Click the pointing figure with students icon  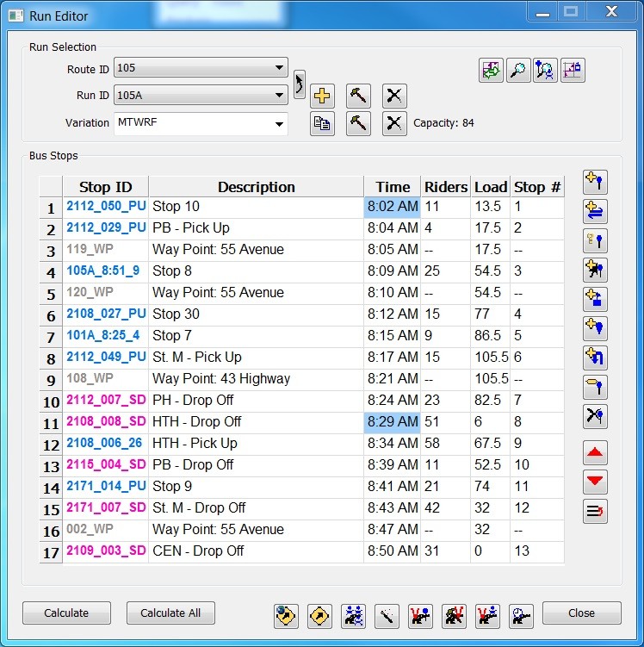click(353, 617)
